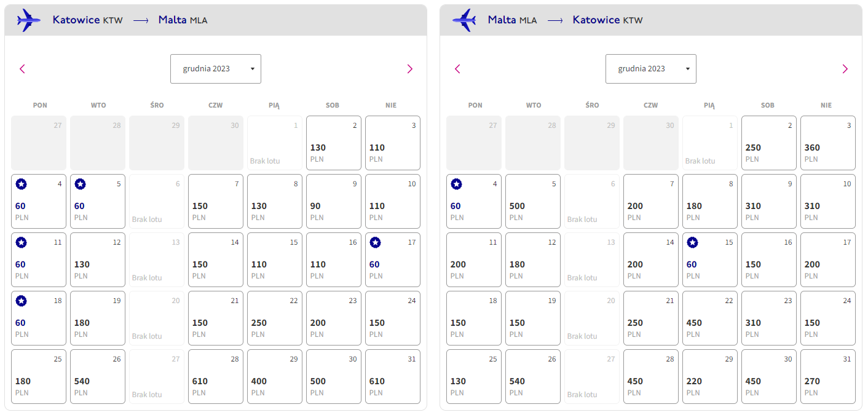Go to previous month in Malta–Katowice calendar
The height and width of the screenshot is (415, 868).
point(457,69)
